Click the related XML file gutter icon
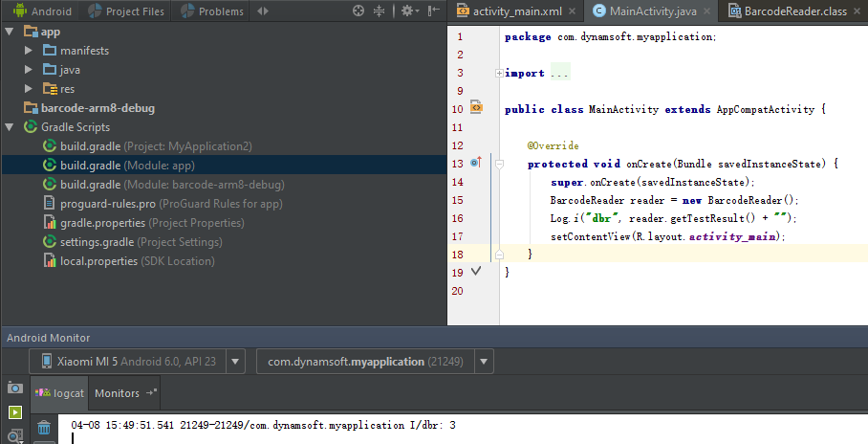Image resolution: width=868 pixels, height=444 pixels. pos(476,109)
